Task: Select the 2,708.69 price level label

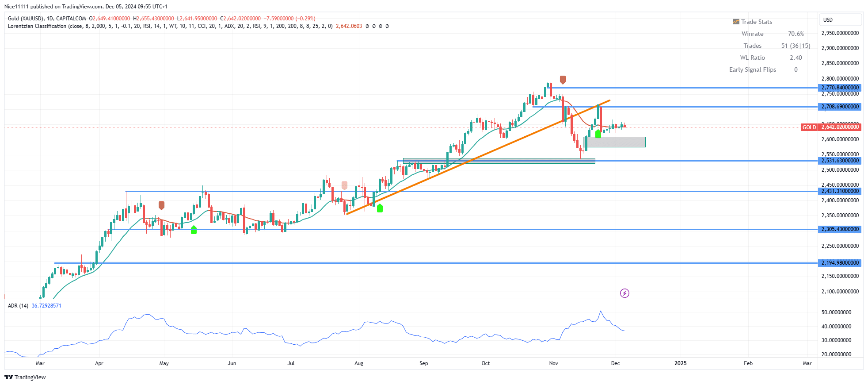Action: click(x=840, y=107)
